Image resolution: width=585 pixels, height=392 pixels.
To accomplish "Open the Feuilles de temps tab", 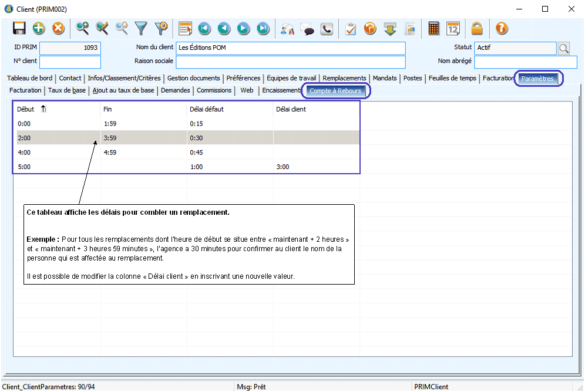I will [x=452, y=78].
